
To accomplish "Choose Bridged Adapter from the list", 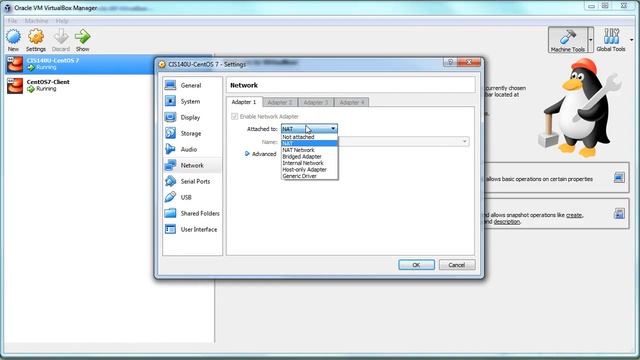I will pos(309,157).
